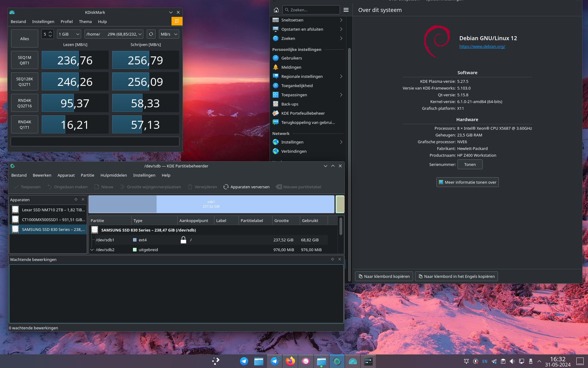Screen dimensions: 588x368
Task: Close the Apparaten panel
Action: (x=83, y=199)
